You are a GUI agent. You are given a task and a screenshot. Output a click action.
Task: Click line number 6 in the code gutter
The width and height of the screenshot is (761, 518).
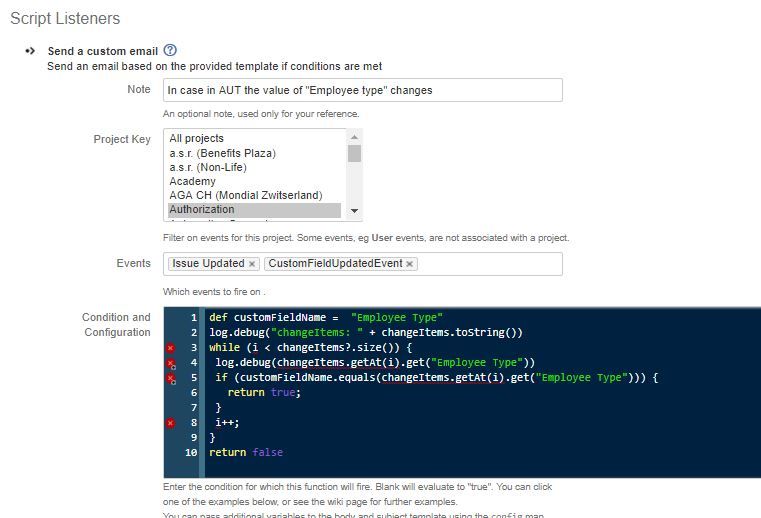pos(194,392)
